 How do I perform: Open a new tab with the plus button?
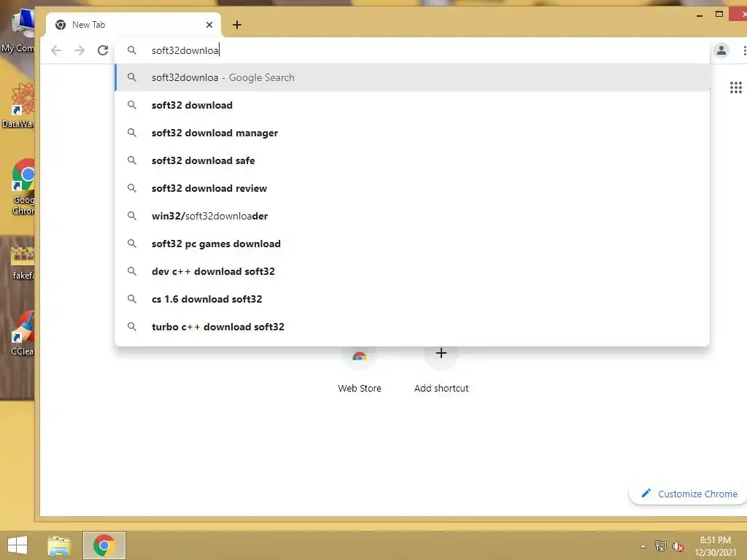coord(237,25)
